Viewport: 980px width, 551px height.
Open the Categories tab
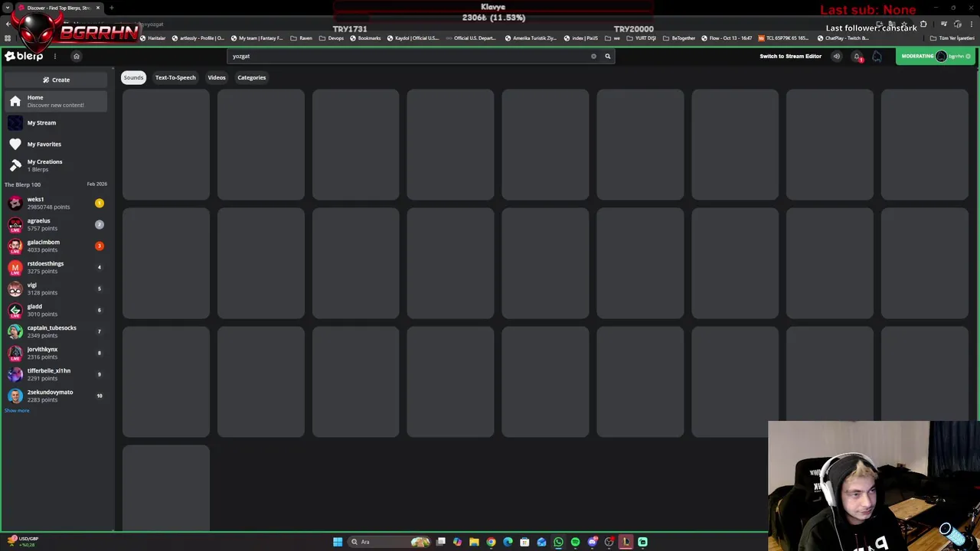251,77
